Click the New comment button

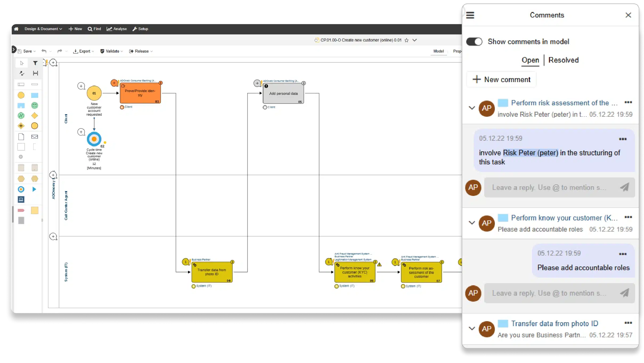point(502,79)
